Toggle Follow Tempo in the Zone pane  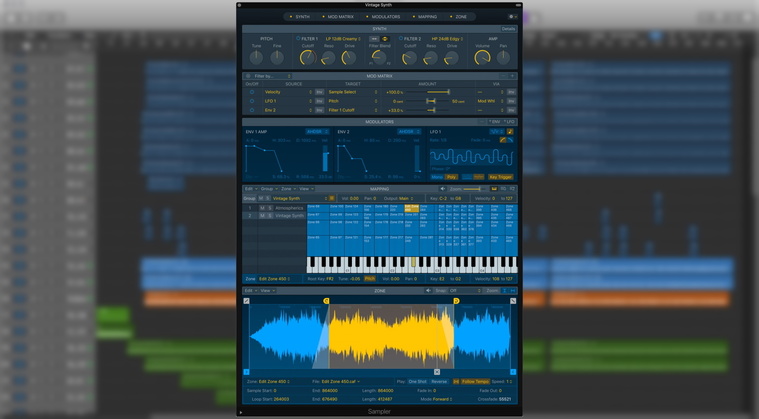coord(475,381)
